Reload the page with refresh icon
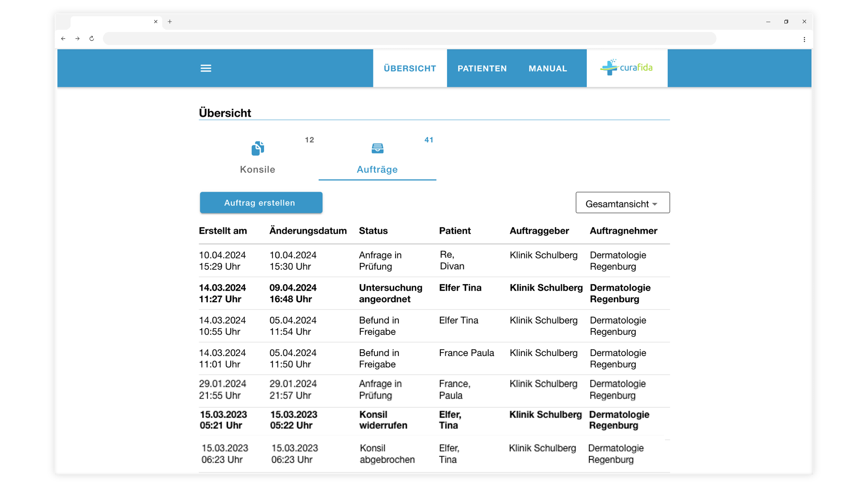Screen dimensions: 868x488 [92, 38]
